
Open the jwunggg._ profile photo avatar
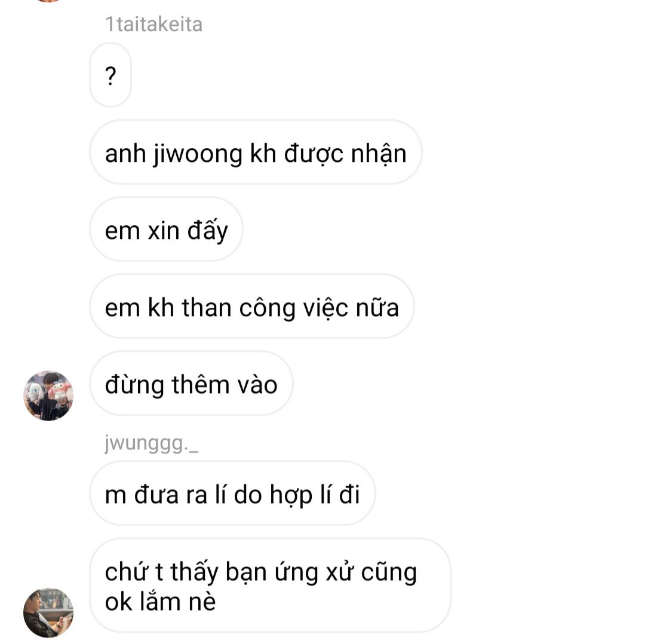[48, 613]
